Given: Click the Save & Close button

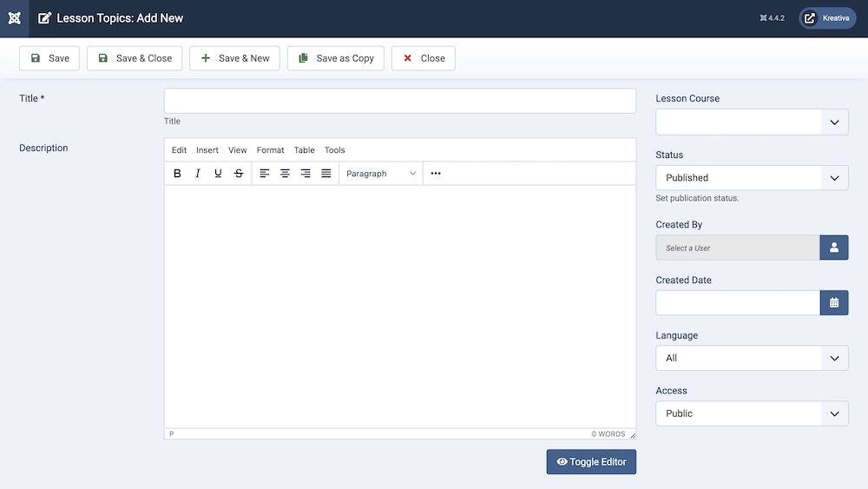Looking at the screenshot, I should [x=135, y=58].
